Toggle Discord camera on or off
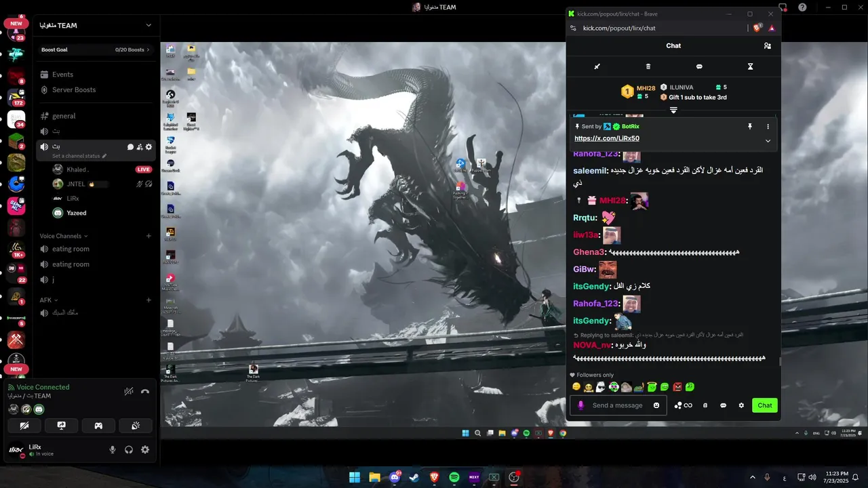This screenshot has height=488, width=868. (25, 426)
